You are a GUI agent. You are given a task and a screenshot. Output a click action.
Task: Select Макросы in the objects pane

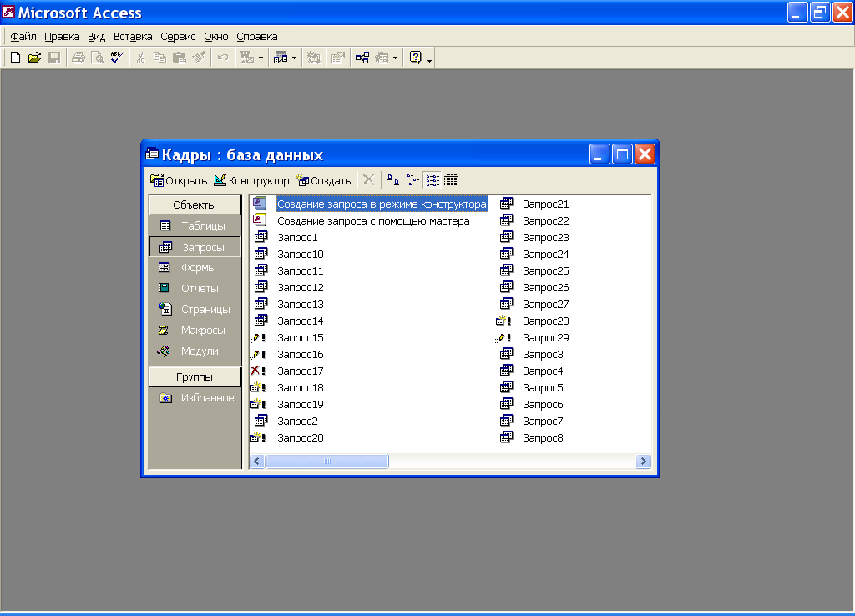tap(195, 330)
